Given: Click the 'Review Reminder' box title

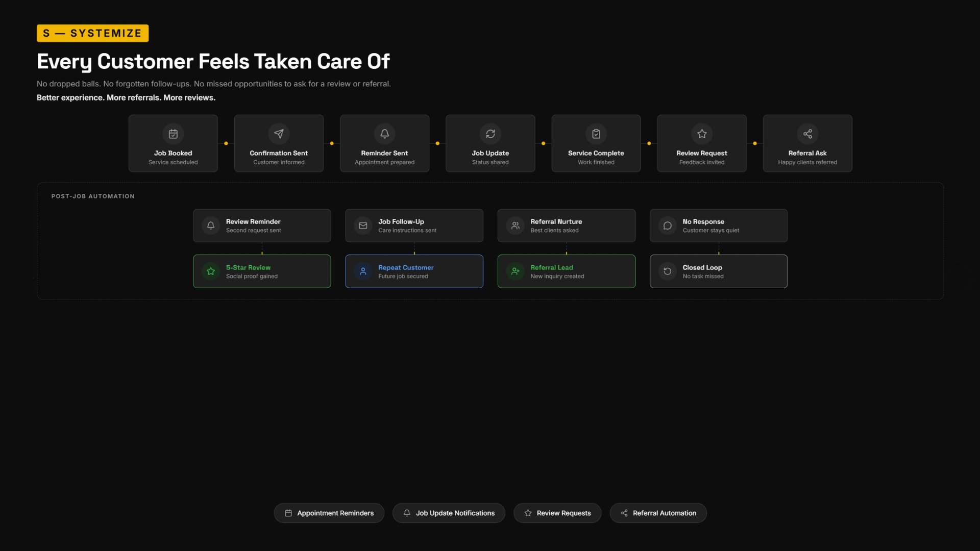Looking at the screenshot, I should (x=253, y=222).
